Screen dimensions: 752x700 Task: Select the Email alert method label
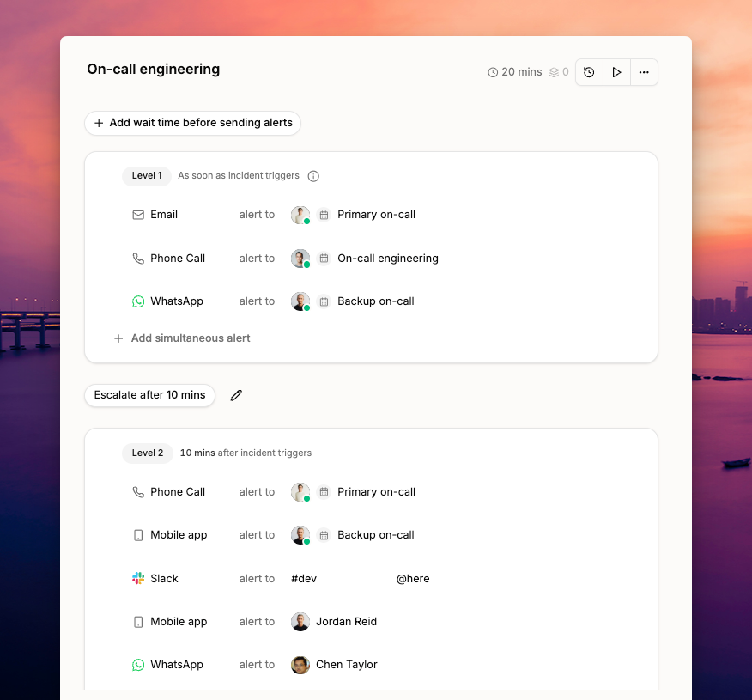(x=164, y=215)
